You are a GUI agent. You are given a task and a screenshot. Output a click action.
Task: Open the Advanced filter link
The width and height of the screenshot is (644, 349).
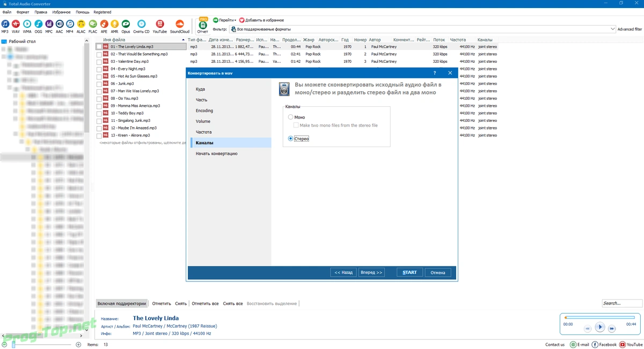630,29
